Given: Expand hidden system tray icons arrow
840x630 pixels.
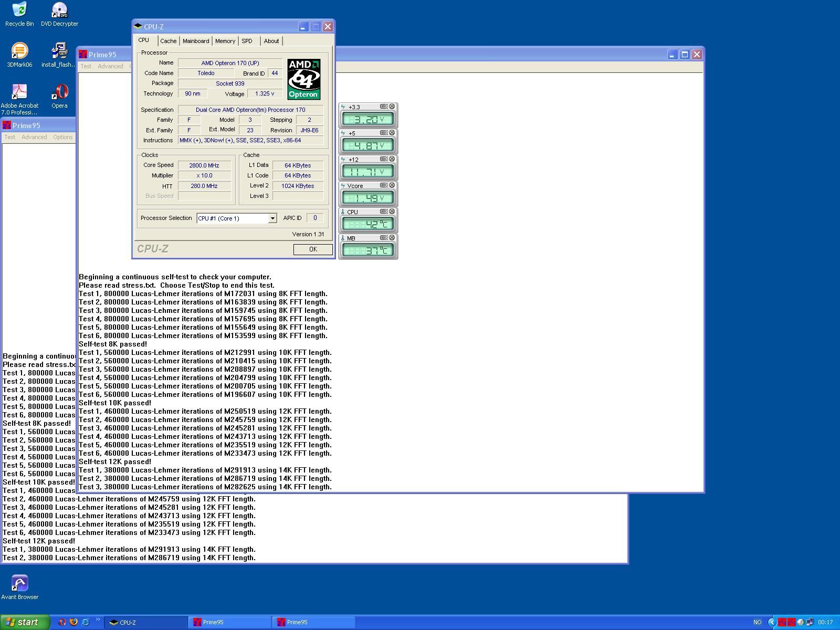Looking at the screenshot, I should tap(772, 622).
